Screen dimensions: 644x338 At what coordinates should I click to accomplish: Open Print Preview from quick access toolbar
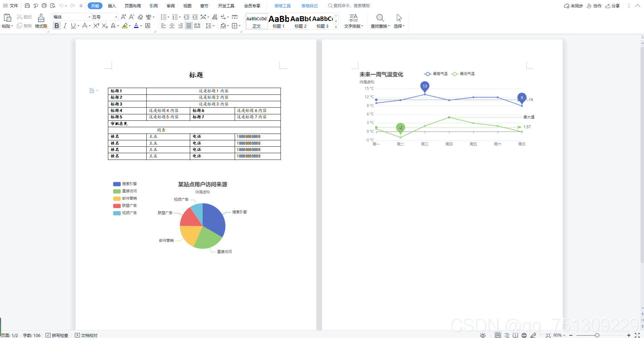point(53,6)
